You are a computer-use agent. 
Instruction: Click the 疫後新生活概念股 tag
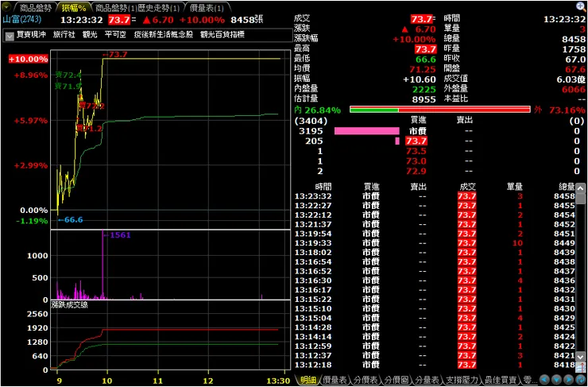tap(163, 35)
